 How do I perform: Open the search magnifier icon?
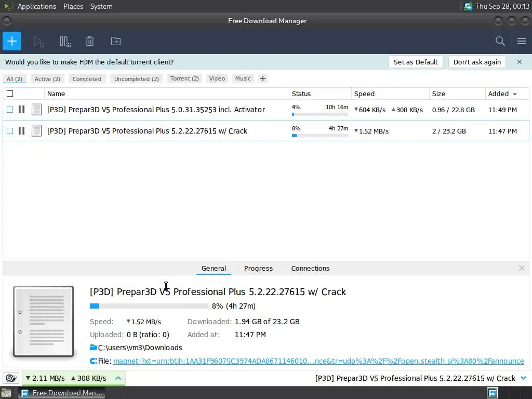500,41
